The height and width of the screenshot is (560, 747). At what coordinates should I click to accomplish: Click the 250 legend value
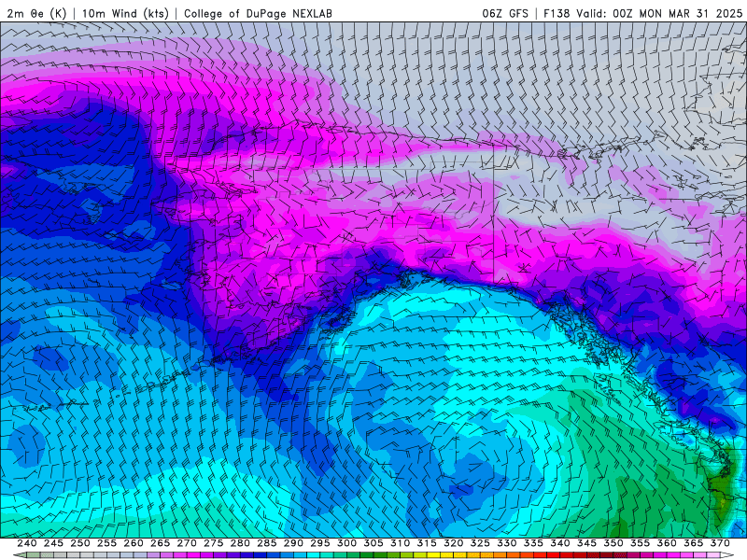coord(80,543)
